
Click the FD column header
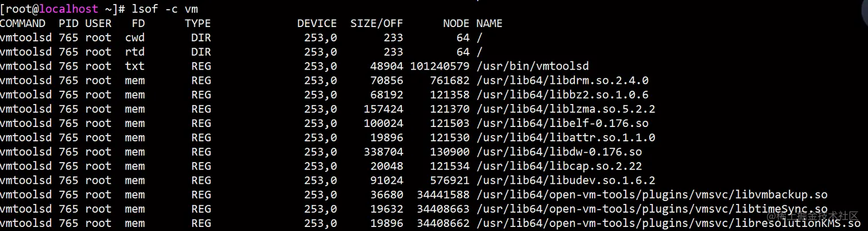[x=138, y=24]
